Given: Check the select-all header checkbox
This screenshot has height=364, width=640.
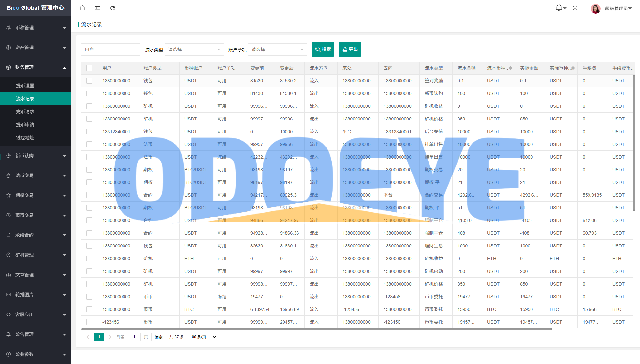Looking at the screenshot, I should (89, 68).
